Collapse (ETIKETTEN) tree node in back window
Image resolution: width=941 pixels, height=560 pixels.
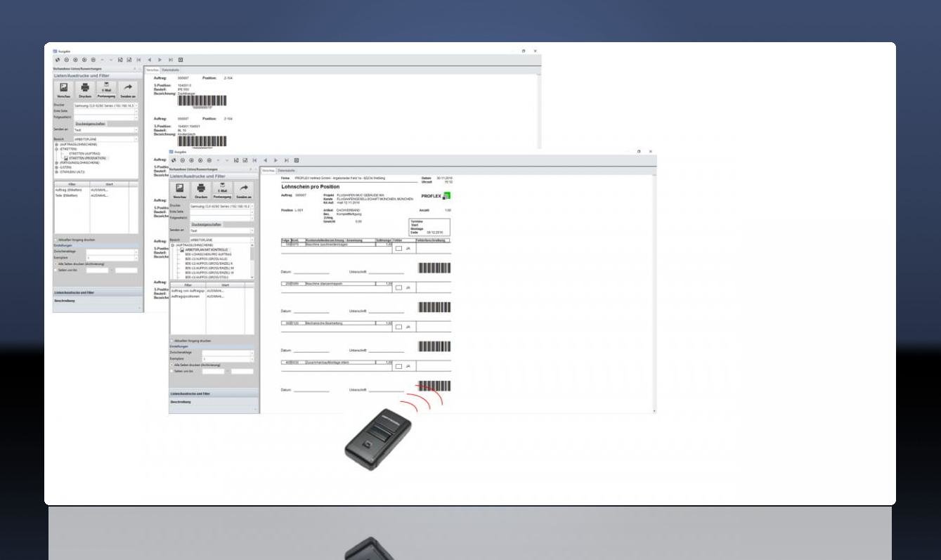click(56, 149)
